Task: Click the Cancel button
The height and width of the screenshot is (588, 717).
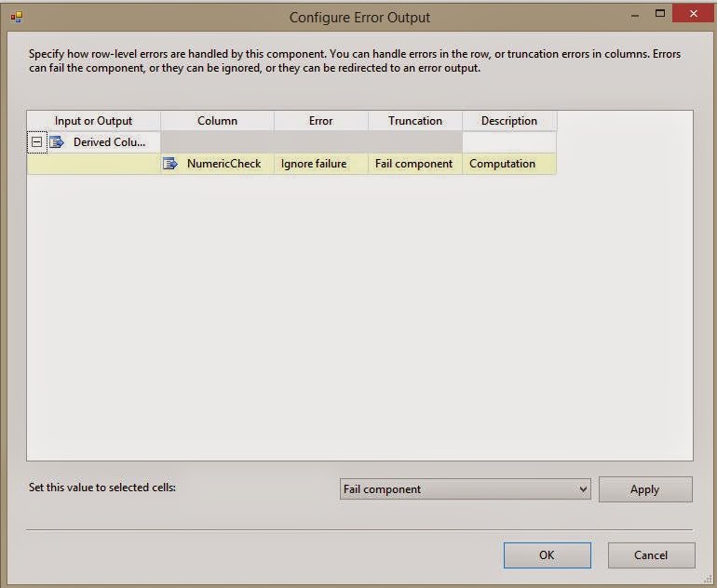Action: [x=651, y=555]
